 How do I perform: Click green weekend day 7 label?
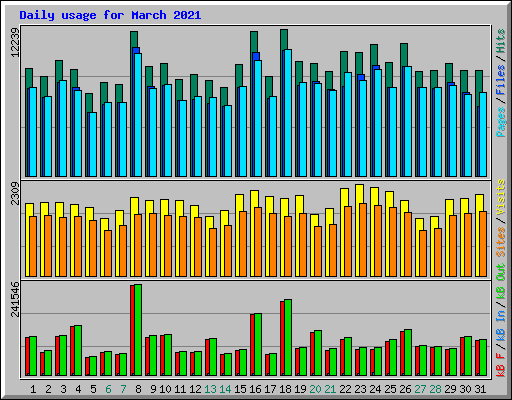tap(123, 389)
